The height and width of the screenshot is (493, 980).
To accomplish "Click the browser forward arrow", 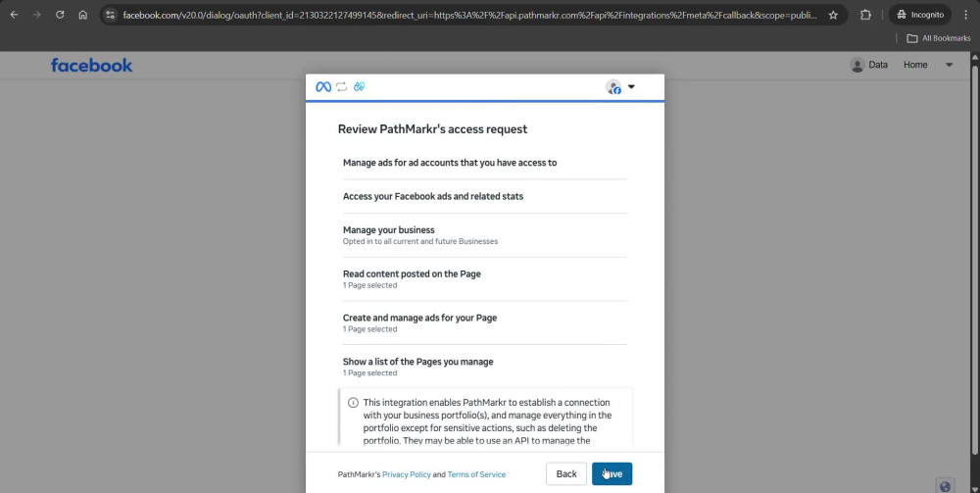I will 37,15.
